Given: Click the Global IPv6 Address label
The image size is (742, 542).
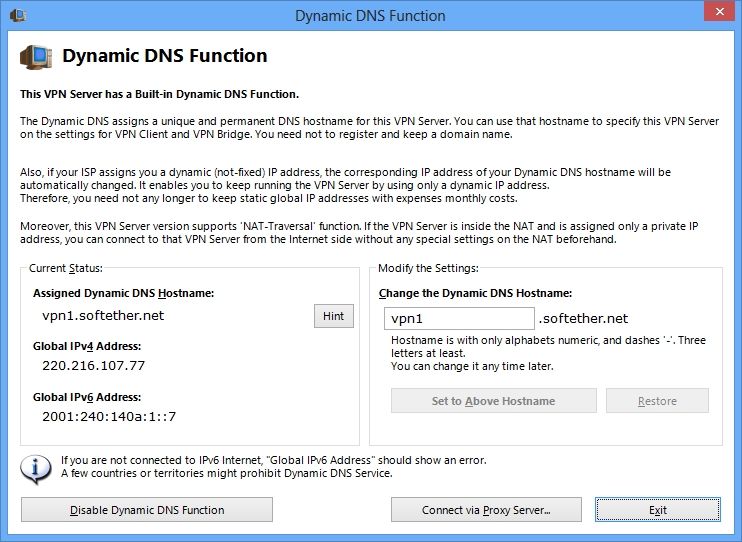Looking at the screenshot, I should click(x=87, y=397).
